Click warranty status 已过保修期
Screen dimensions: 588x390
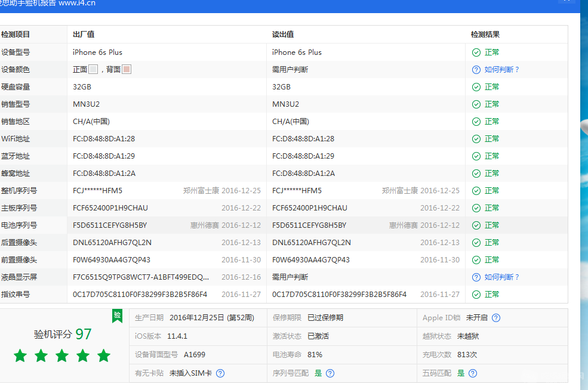[x=325, y=318]
